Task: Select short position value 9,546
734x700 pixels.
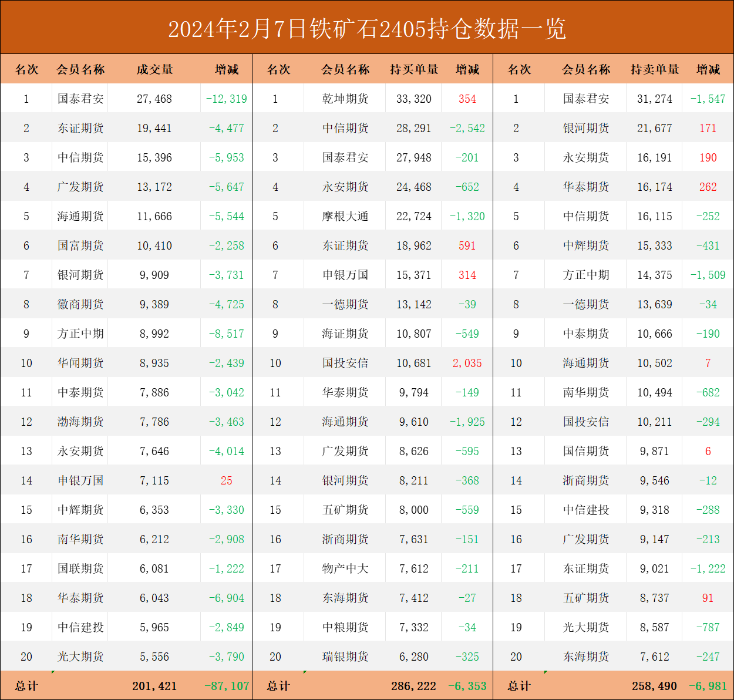Action: pos(655,480)
